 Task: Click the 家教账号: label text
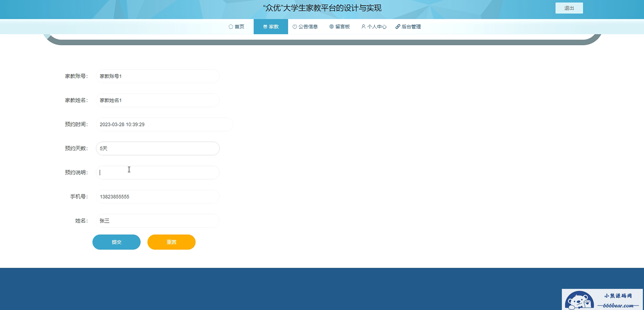[x=76, y=76]
